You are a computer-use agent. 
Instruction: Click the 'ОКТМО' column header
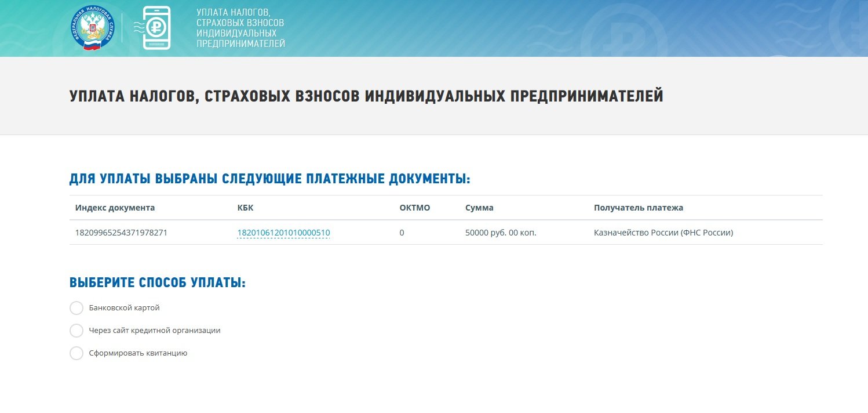(x=415, y=208)
